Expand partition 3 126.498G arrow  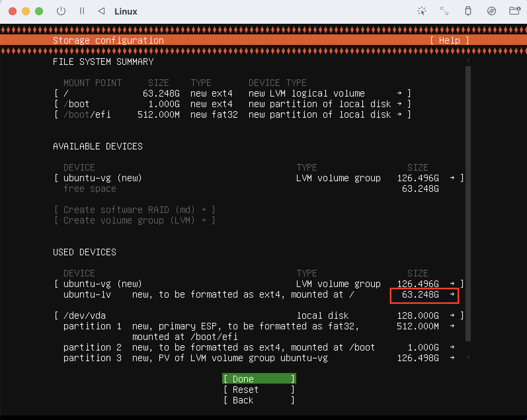452,358
